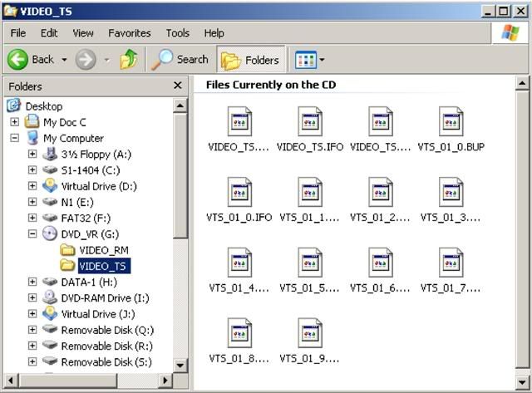
Task: Open the Search pane
Action: point(180,60)
